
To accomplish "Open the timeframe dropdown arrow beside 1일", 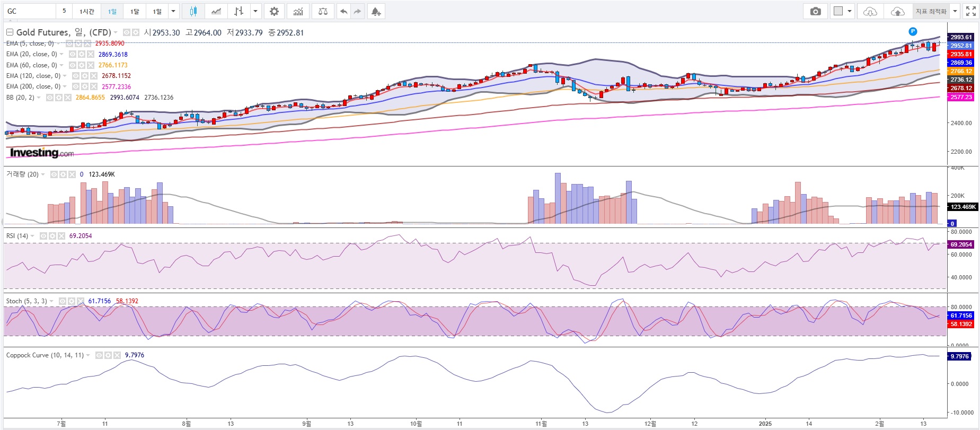I will coord(173,11).
